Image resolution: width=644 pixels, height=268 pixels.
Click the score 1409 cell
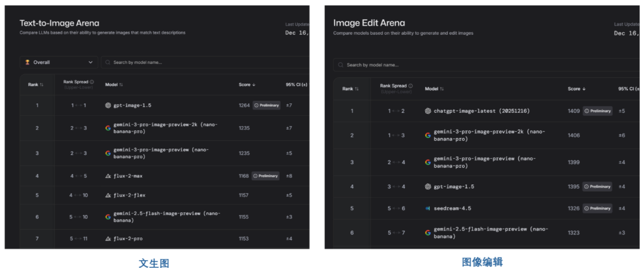[574, 111]
